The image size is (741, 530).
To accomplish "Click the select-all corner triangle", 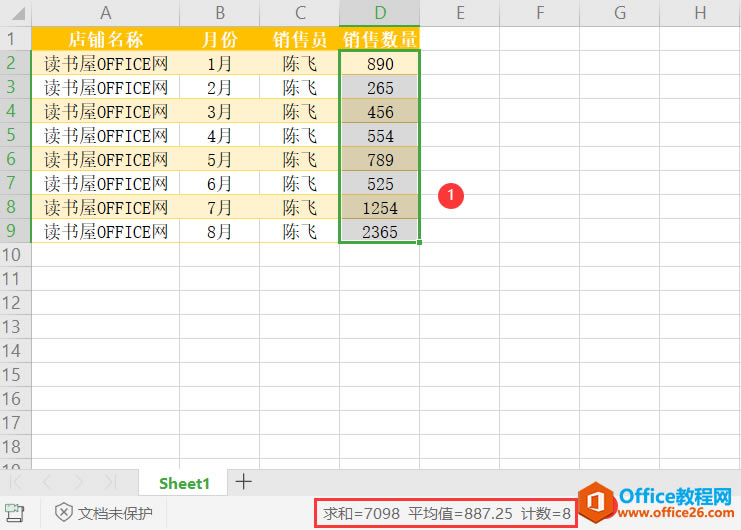I will click(x=17, y=13).
